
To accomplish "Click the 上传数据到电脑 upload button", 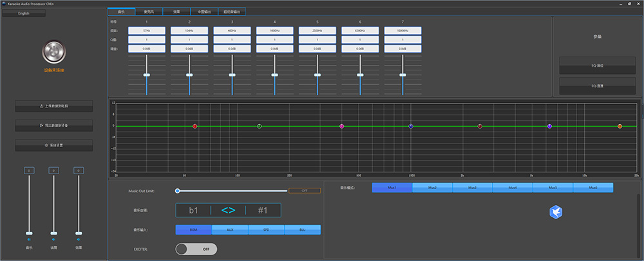I will [x=54, y=106].
